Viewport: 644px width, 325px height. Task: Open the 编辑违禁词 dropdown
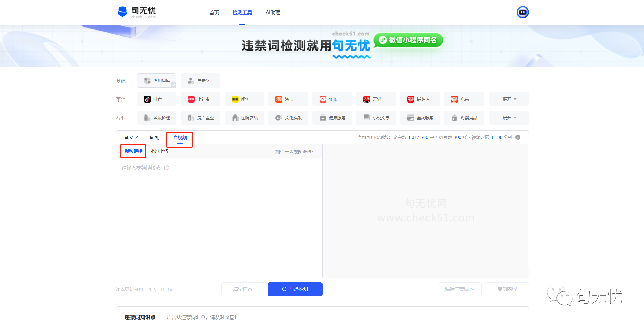tap(460, 289)
